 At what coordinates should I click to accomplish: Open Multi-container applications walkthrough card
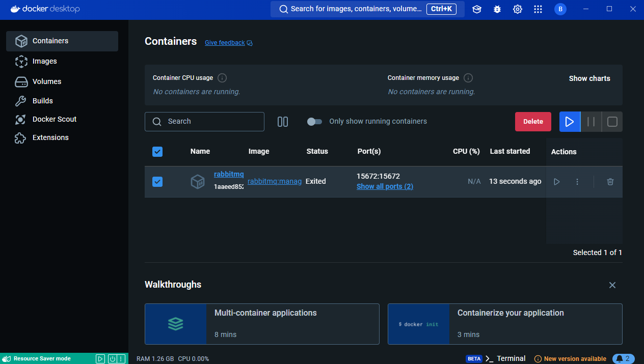[262, 324]
